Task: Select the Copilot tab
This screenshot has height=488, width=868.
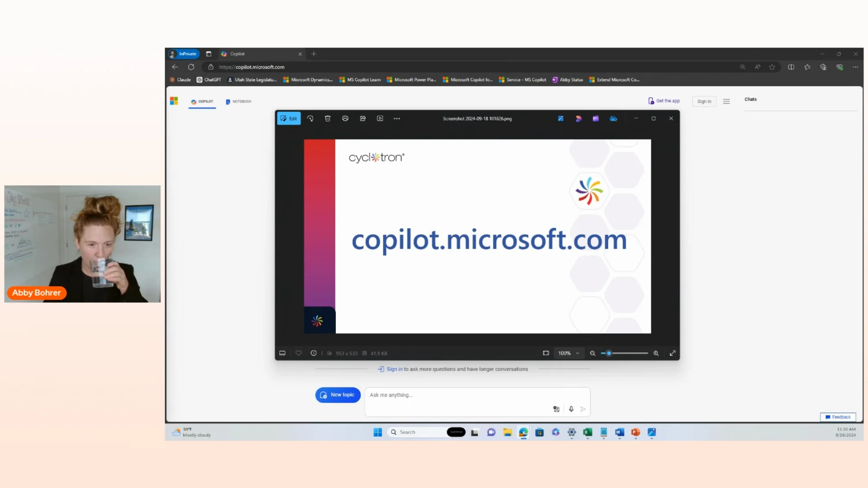Action: click(202, 101)
